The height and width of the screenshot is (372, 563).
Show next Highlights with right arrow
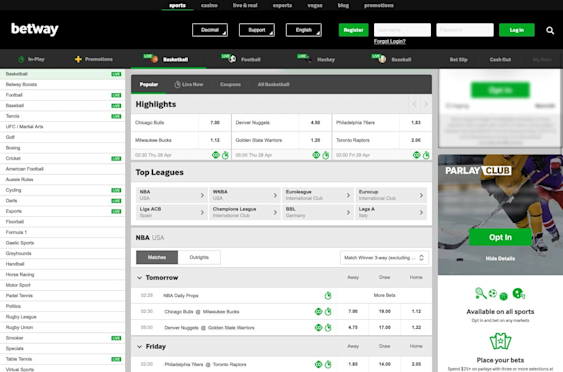click(x=426, y=104)
